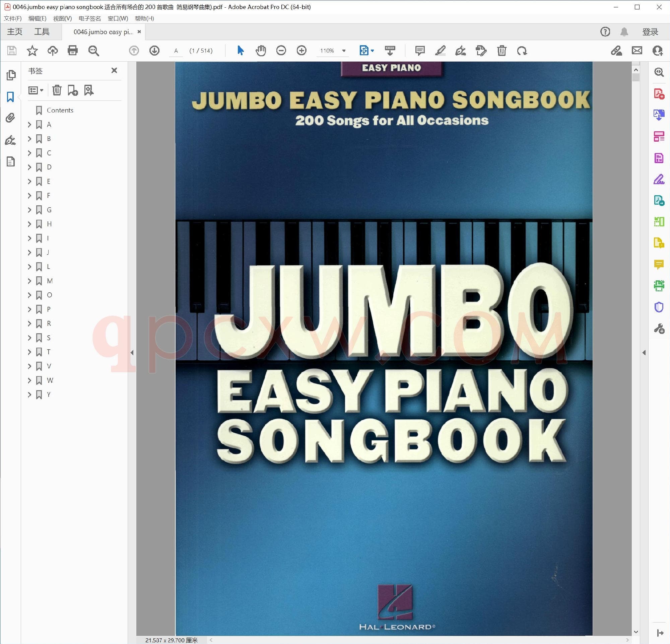Add a new bookmark icon in panel

(72, 90)
